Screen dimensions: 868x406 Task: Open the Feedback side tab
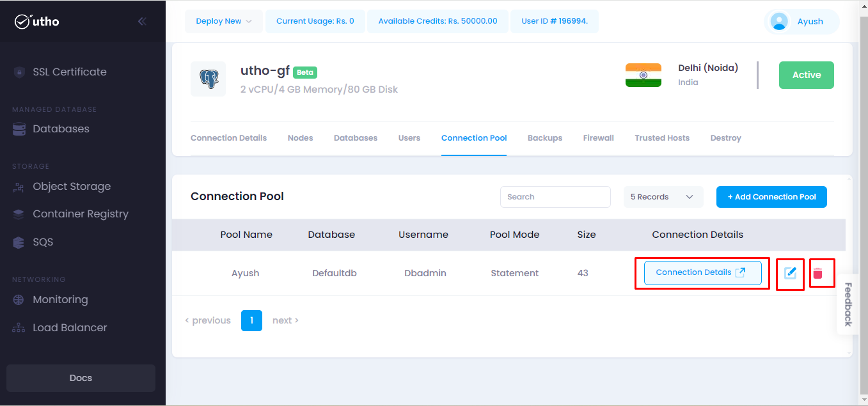[848, 304]
